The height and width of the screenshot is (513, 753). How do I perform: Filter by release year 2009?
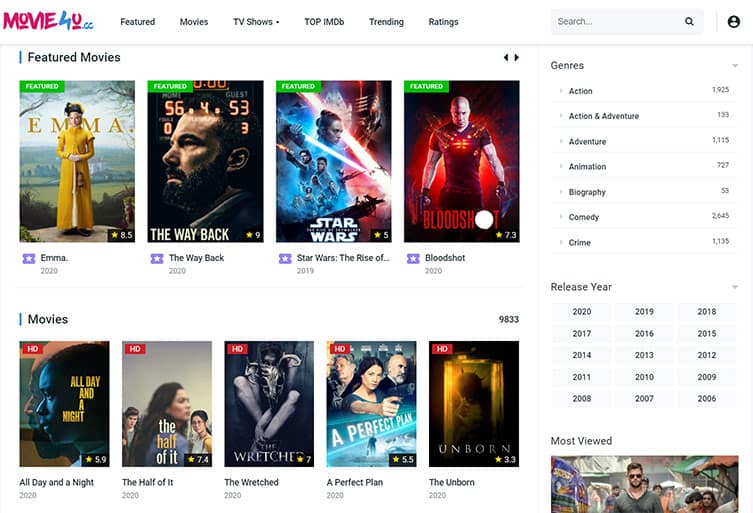[706, 377]
